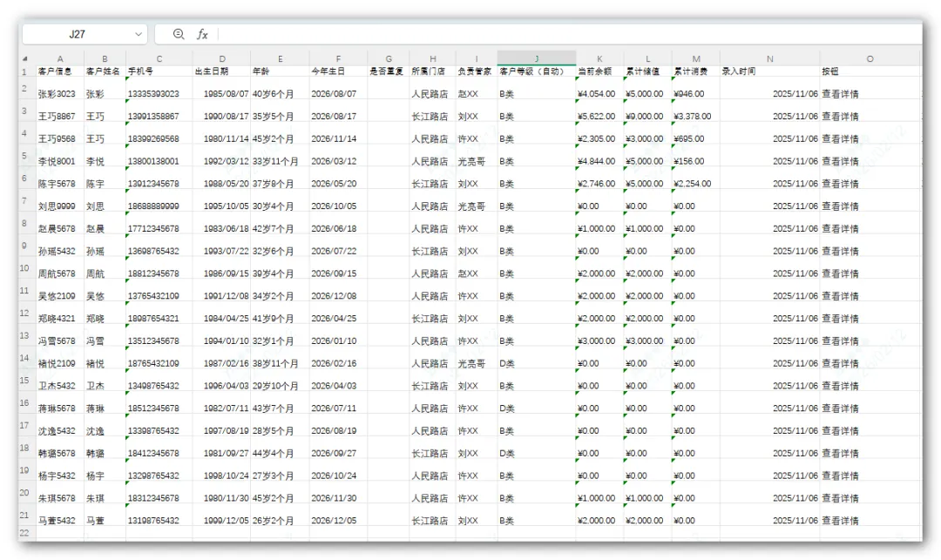Click into the empty formula bar
941x560 pixels.
(x=569, y=34)
